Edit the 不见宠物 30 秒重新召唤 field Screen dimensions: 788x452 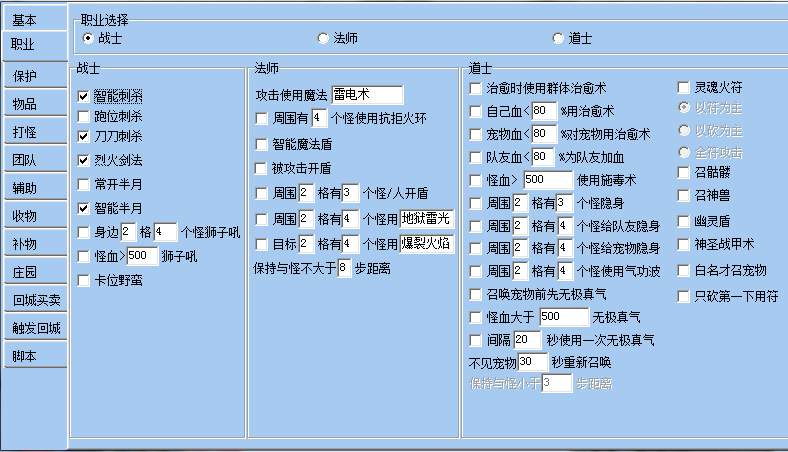[533, 362]
